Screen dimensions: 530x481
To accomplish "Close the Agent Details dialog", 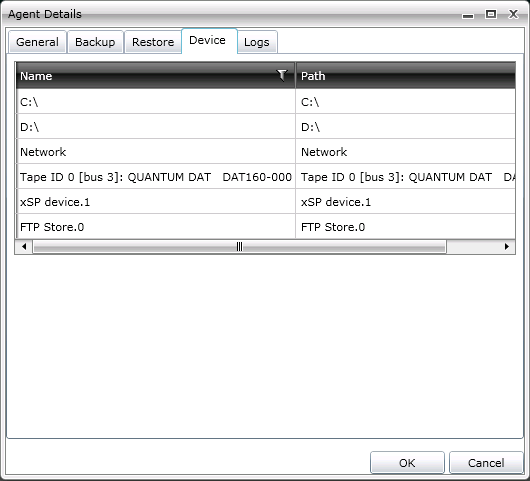I will point(513,14).
